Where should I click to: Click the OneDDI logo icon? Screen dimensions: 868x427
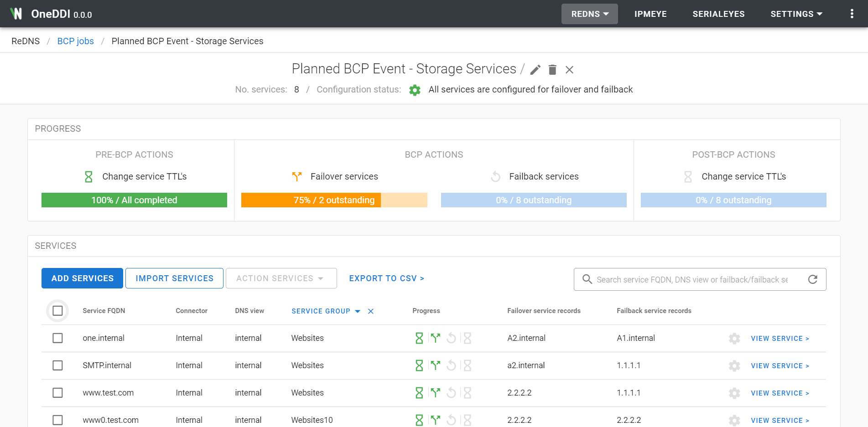pyautogui.click(x=16, y=14)
